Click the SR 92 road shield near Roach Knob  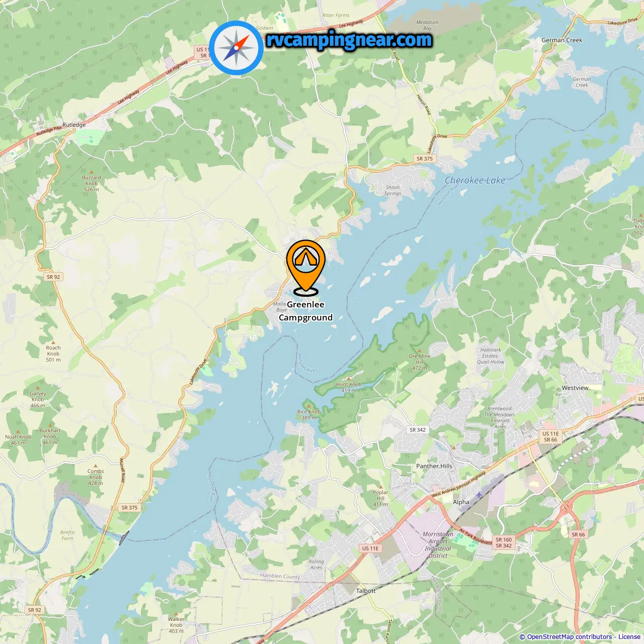point(53,277)
